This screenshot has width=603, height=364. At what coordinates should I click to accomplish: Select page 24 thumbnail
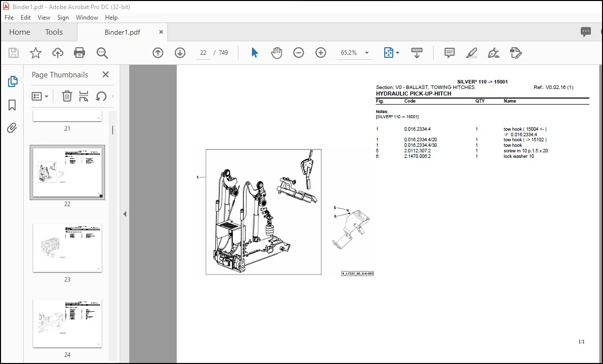pyautogui.click(x=67, y=323)
